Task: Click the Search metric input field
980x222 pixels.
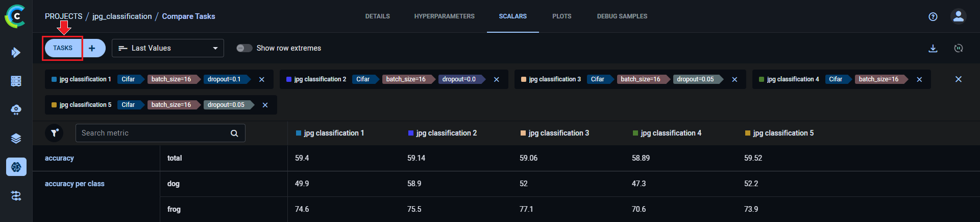Action: [x=153, y=133]
